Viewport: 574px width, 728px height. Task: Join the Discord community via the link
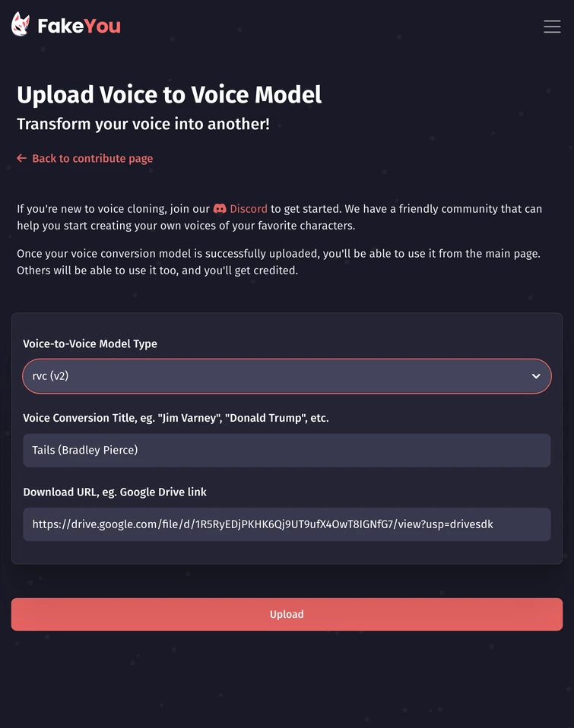(x=249, y=208)
